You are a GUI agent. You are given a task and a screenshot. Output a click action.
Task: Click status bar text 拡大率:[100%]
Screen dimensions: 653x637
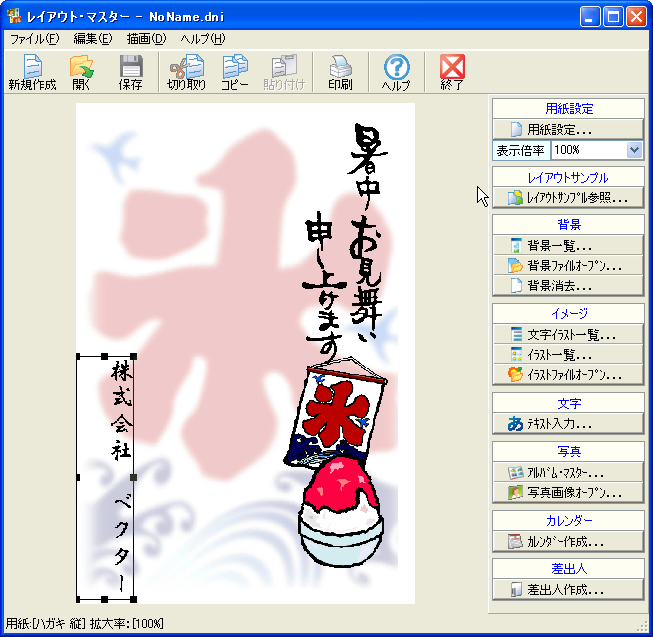(127, 623)
